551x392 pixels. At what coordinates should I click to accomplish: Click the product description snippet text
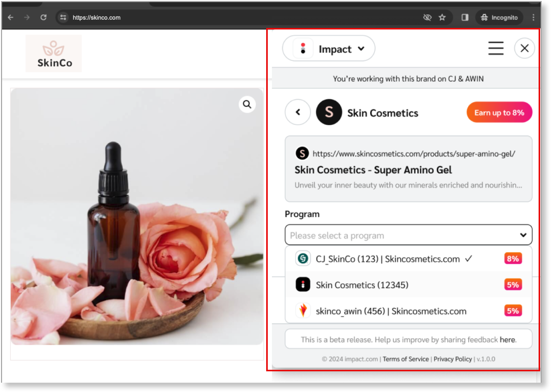tap(408, 185)
